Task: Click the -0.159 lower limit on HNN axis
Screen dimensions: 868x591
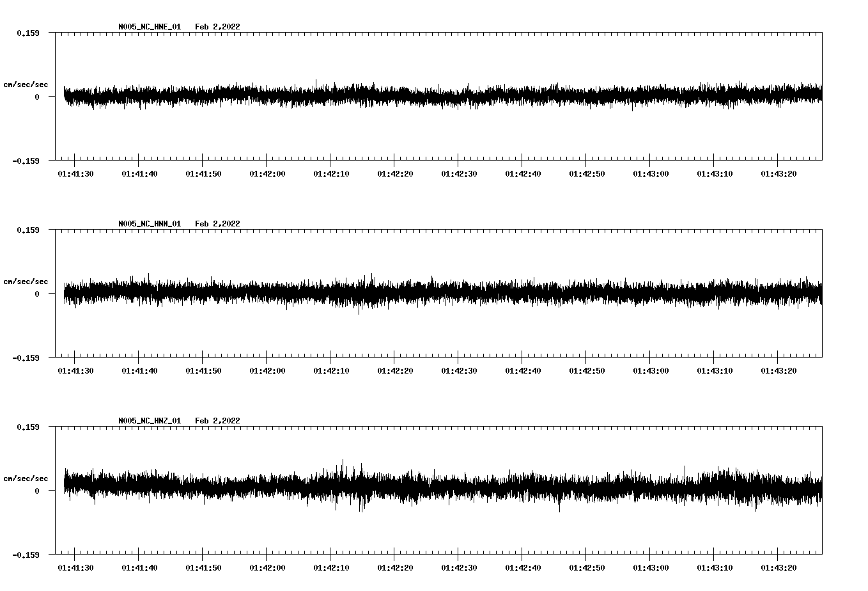Action: [26, 358]
